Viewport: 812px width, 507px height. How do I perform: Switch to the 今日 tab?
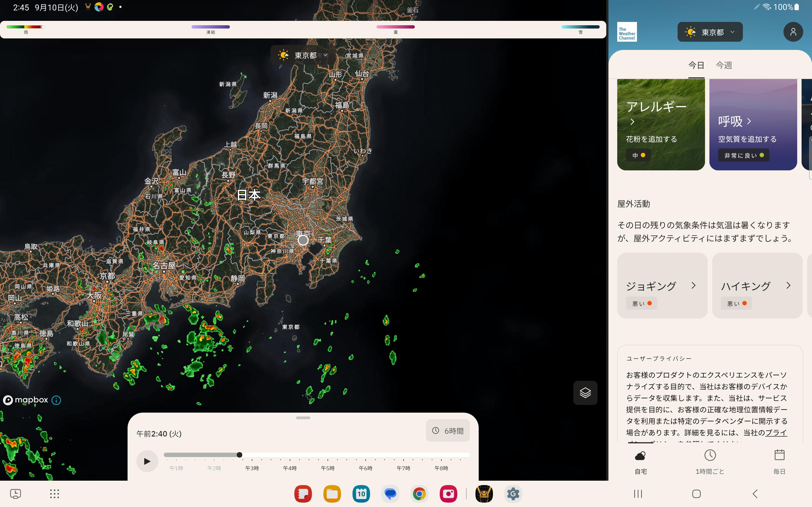pyautogui.click(x=696, y=65)
